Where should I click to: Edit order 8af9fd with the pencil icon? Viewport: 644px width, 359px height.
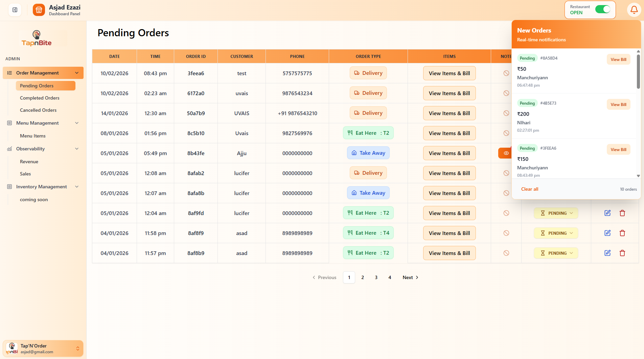coord(607,213)
